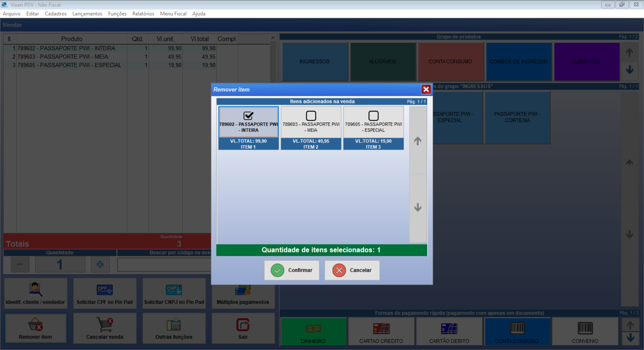
Task: Open the Arquivo menu
Action: tap(12, 14)
